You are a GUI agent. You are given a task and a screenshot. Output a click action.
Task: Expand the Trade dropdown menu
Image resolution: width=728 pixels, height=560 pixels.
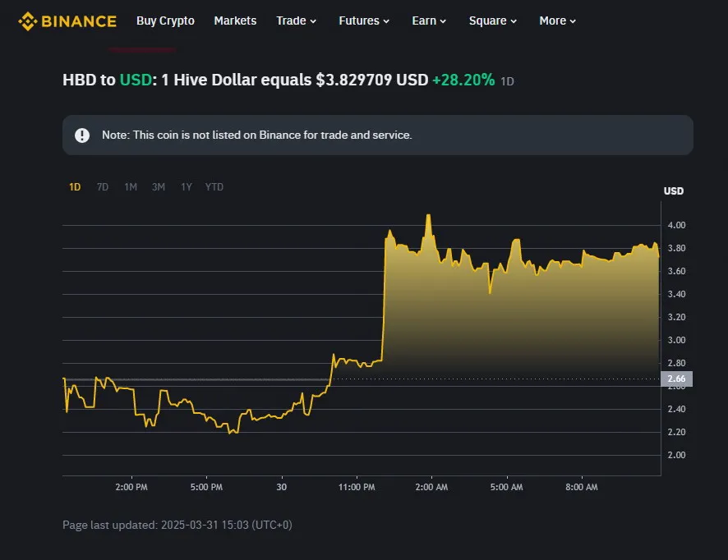(x=297, y=21)
